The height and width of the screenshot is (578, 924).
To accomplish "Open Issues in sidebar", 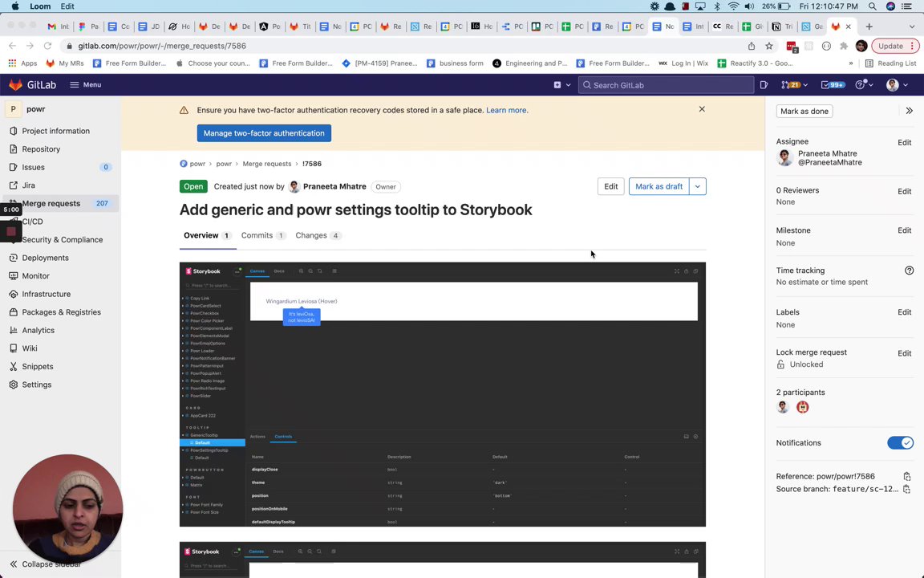I will pos(60,168).
